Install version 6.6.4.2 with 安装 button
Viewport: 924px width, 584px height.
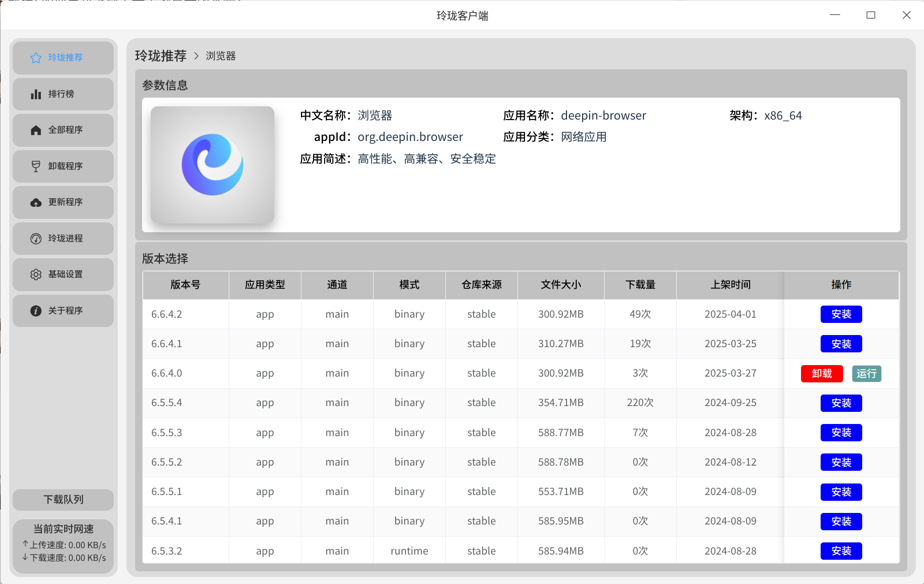tap(841, 314)
